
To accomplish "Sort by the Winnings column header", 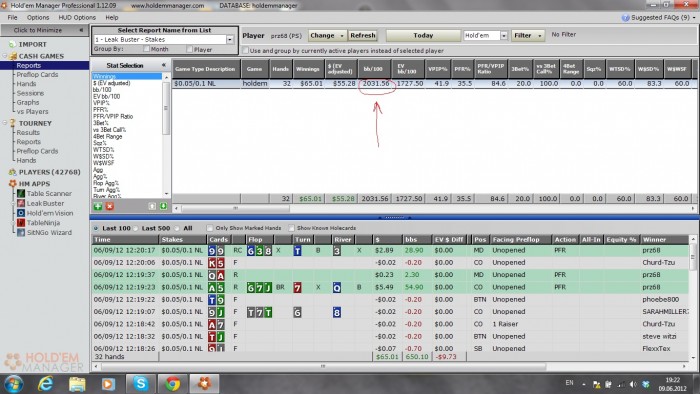I will [308, 69].
